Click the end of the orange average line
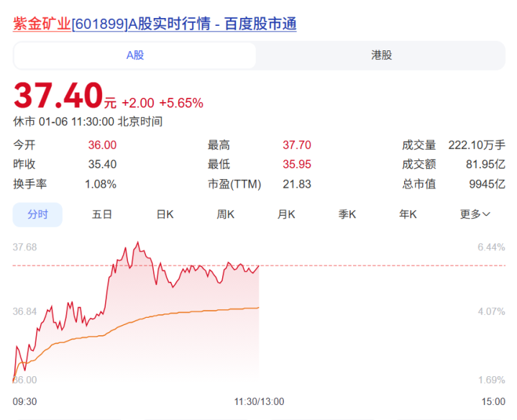Viewport: 517px width, 420px height. (259, 308)
